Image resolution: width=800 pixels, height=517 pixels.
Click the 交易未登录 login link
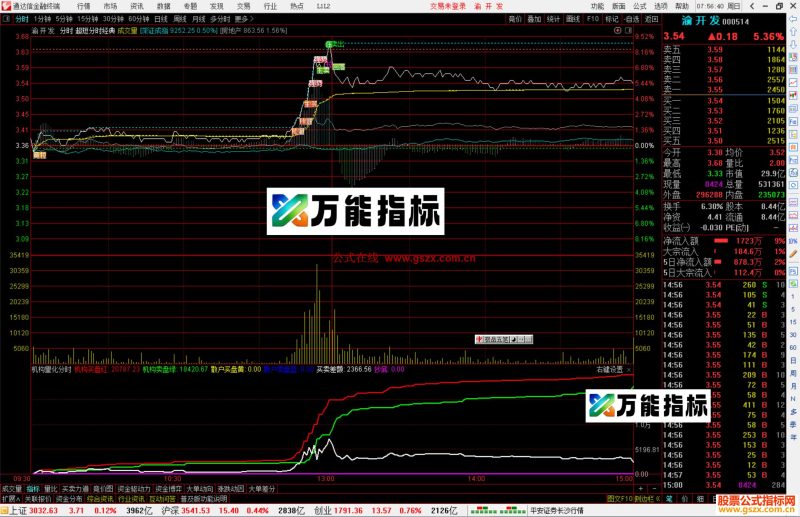[x=447, y=6]
